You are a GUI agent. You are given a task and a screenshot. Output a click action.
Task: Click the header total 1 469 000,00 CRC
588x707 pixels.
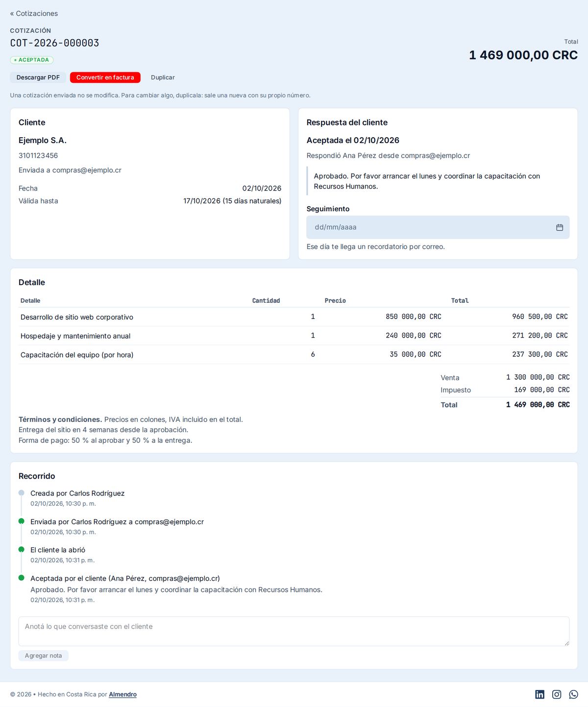(523, 55)
